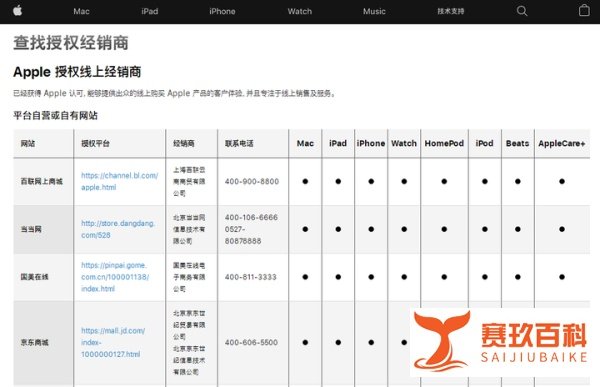This screenshot has width=600, height=387.
Task: Select the 京东商城 row name
Action: (x=34, y=342)
